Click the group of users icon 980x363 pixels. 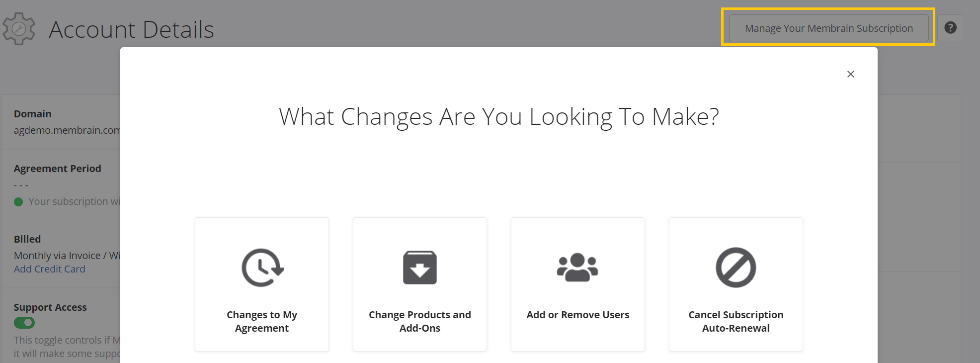click(x=577, y=268)
